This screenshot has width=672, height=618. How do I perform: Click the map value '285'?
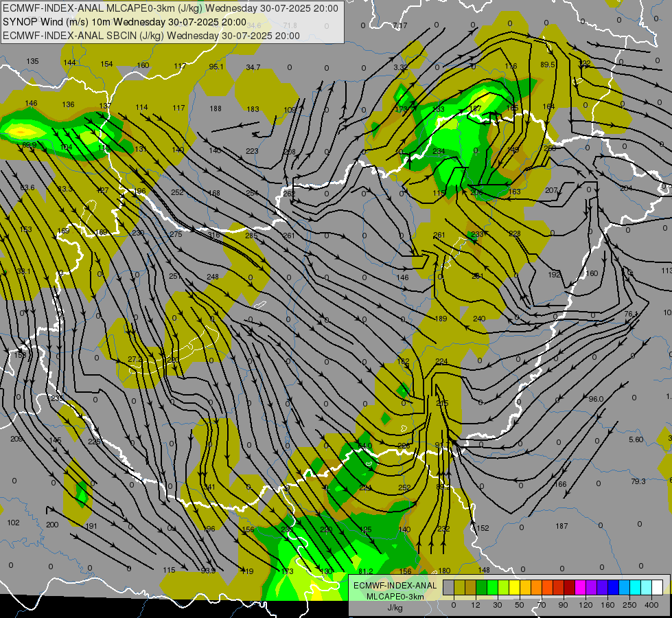pyautogui.click(x=252, y=236)
